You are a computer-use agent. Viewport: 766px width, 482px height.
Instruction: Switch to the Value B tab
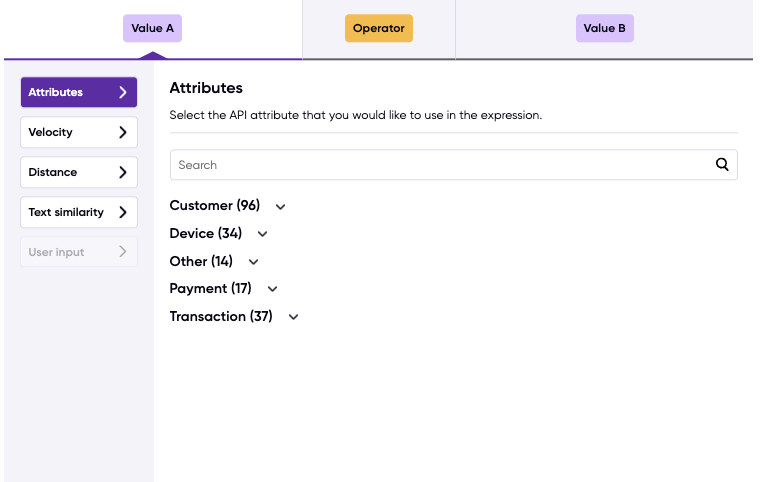[604, 28]
